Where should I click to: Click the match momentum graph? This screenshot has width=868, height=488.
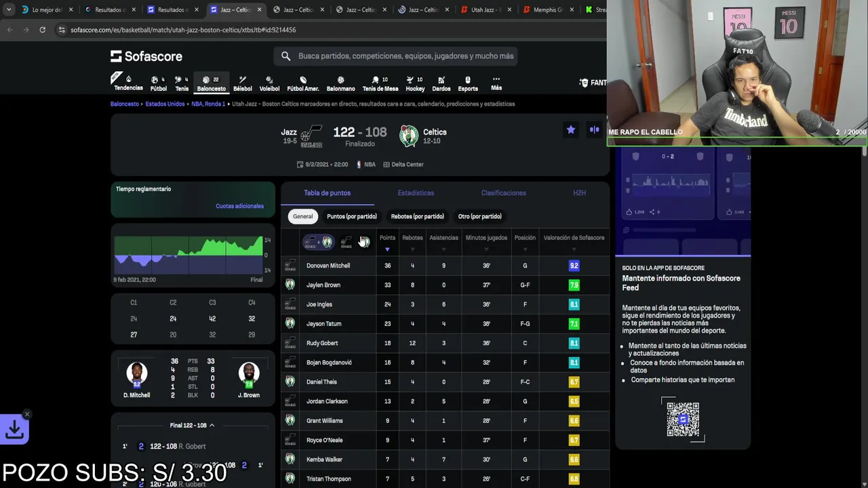[189, 256]
